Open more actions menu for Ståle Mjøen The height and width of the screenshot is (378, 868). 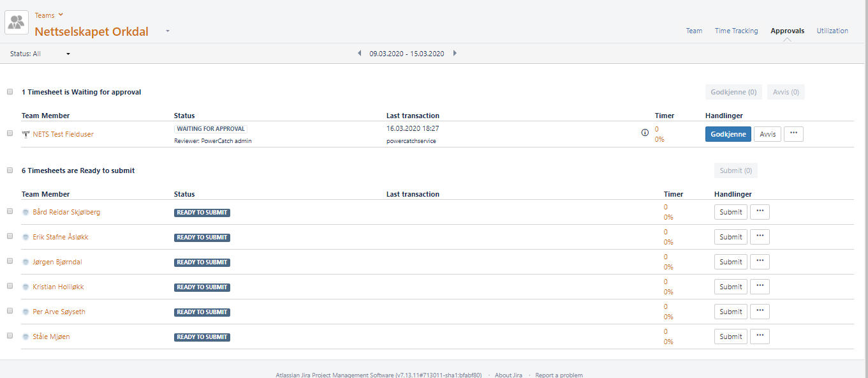[x=760, y=336]
